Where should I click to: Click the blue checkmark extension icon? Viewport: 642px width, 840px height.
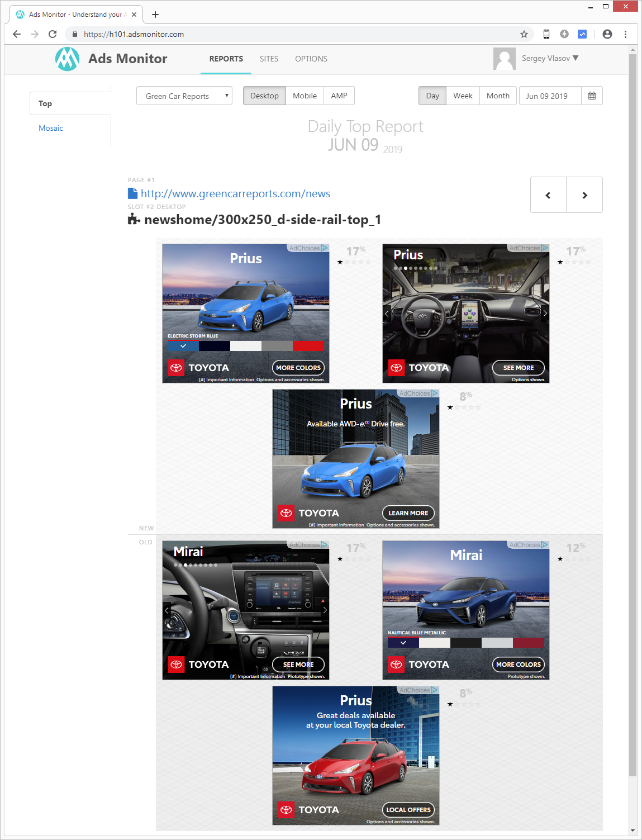pyautogui.click(x=582, y=34)
